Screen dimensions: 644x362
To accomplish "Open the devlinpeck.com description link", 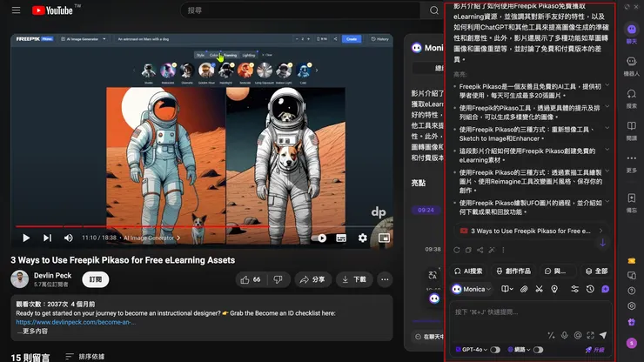I will point(75,322).
